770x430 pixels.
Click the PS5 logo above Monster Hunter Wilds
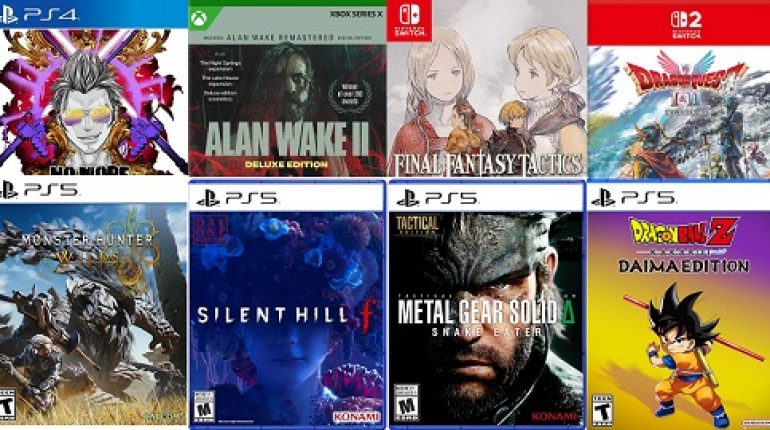tap(39, 190)
